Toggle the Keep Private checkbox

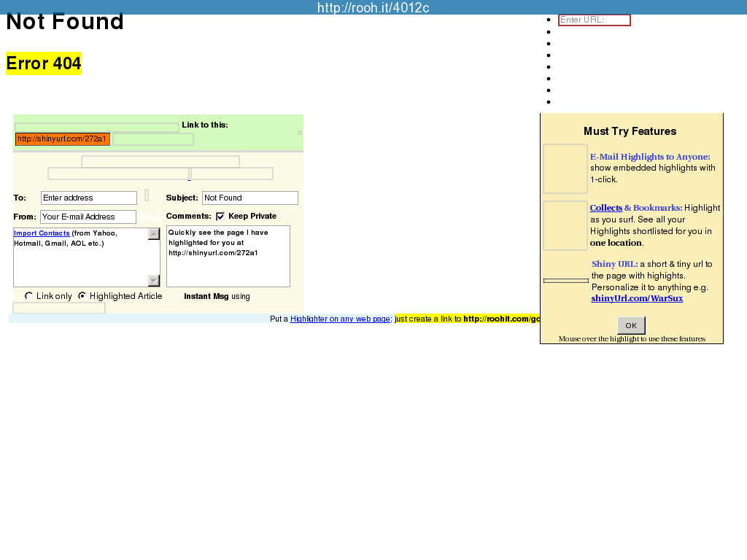click(220, 217)
